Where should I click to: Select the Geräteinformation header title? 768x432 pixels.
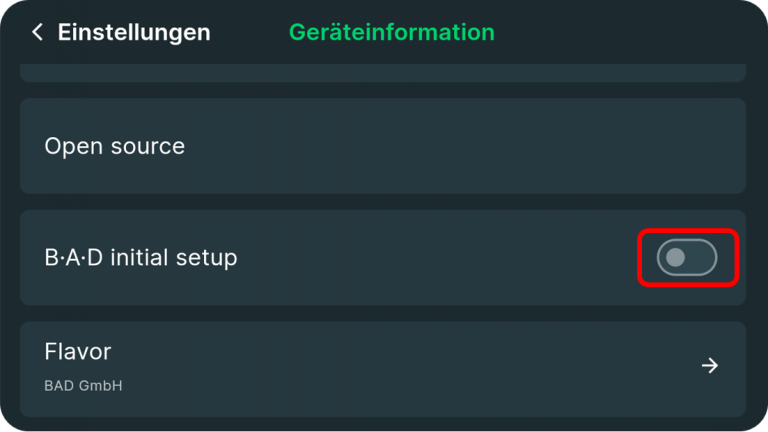click(391, 32)
